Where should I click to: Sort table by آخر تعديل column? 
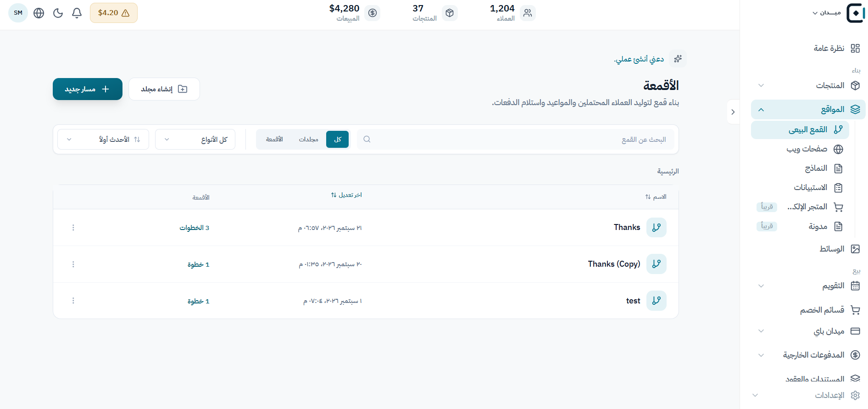coord(346,195)
